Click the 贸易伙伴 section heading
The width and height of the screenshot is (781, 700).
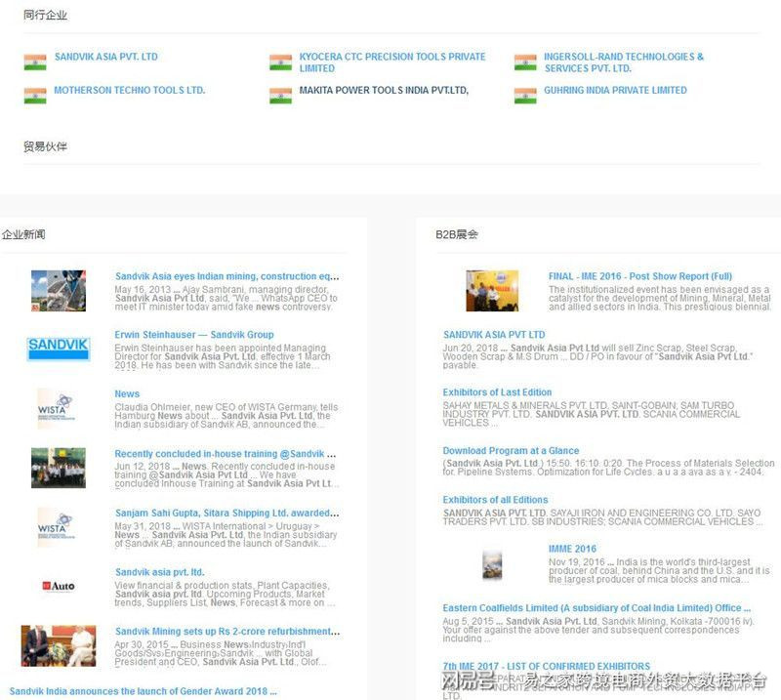[x=45, y=146]
